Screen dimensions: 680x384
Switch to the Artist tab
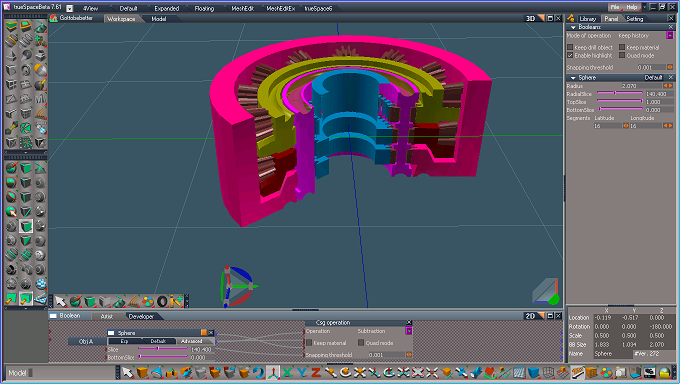pyautogui.click(x=107, y=316)
